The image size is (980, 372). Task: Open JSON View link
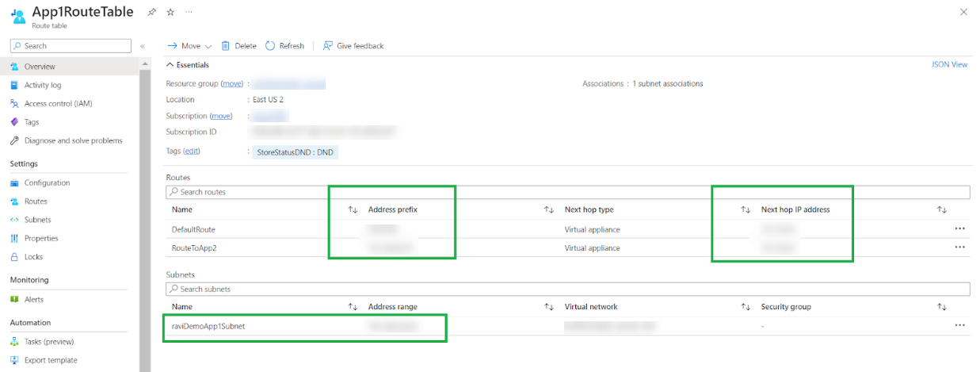pyautogui.click(x=949, y=64)
